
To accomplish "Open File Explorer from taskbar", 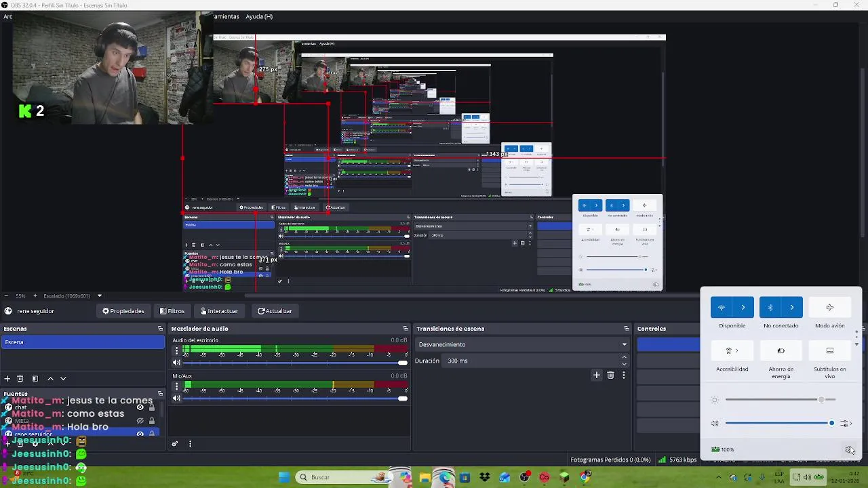I will point(425,477).
